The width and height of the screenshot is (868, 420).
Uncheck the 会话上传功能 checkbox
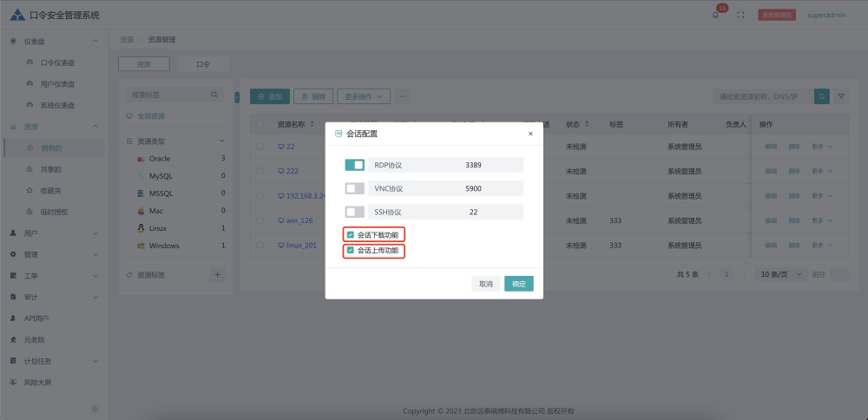click(x=350, y=251)
